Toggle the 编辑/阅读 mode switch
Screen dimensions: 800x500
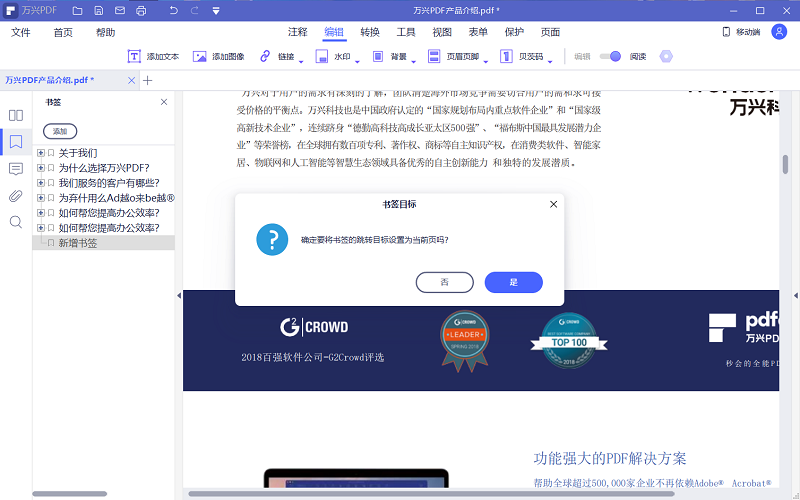coord(610,56)
